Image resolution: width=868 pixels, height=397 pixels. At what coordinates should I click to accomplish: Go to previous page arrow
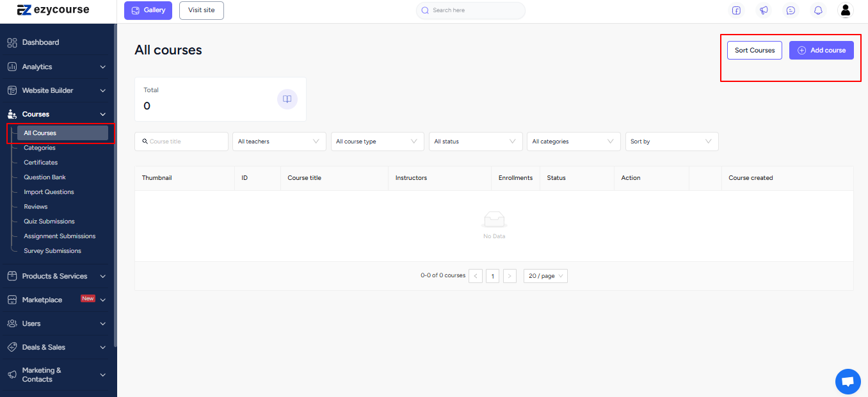coord(476,276)
